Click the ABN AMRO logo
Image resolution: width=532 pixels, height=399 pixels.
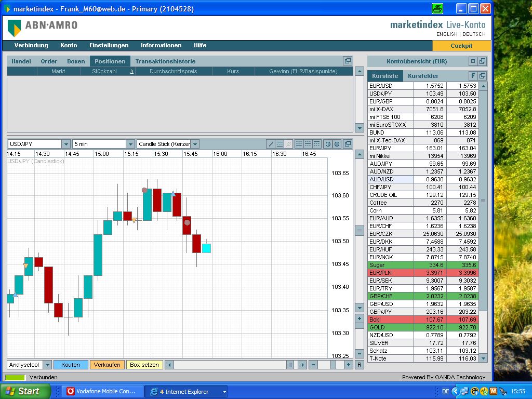click(x=43, y=28)
